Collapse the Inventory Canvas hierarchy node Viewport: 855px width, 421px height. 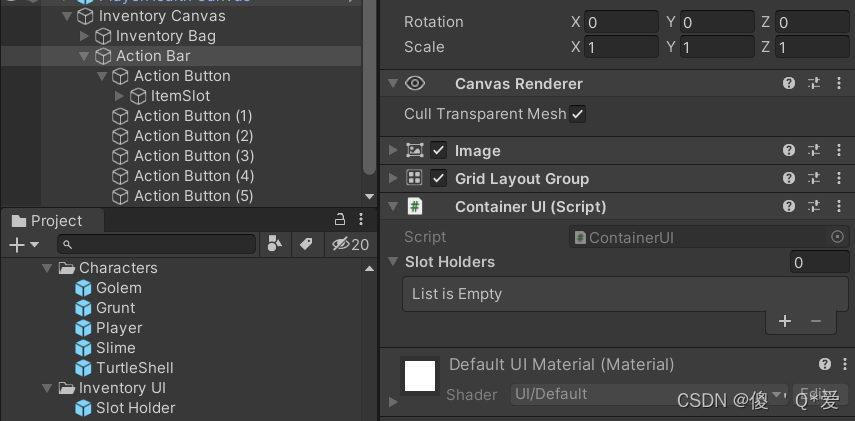tap(67, 16)
